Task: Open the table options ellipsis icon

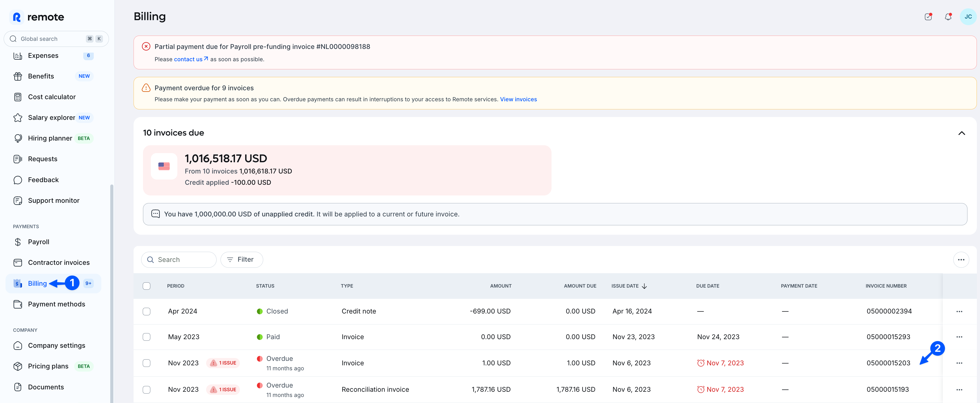Action: pyautogui.click(x=961, y=260)
